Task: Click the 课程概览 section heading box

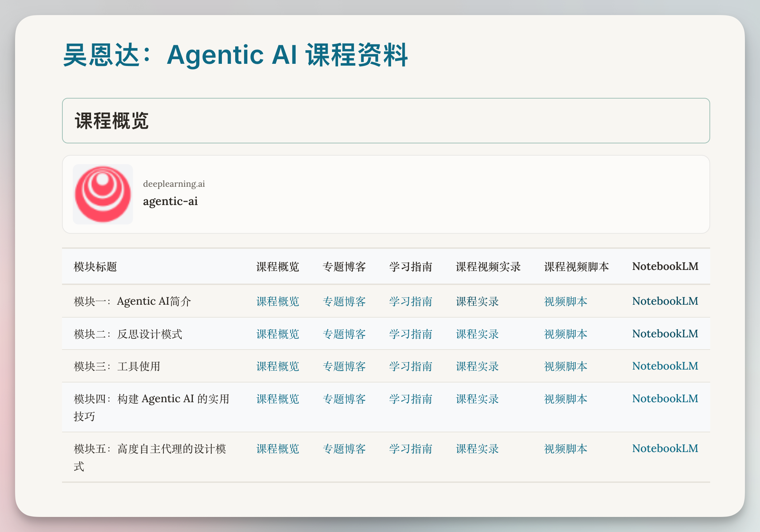Action: 386,121
